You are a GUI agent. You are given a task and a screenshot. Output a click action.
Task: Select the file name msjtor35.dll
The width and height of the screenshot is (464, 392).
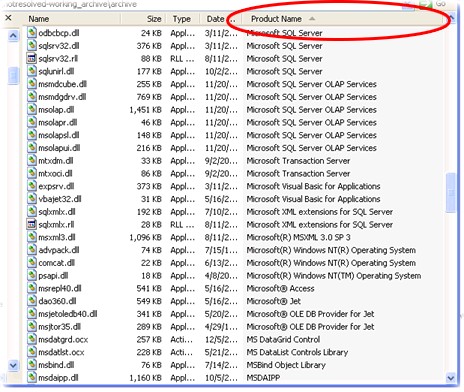tap(60, 327)
